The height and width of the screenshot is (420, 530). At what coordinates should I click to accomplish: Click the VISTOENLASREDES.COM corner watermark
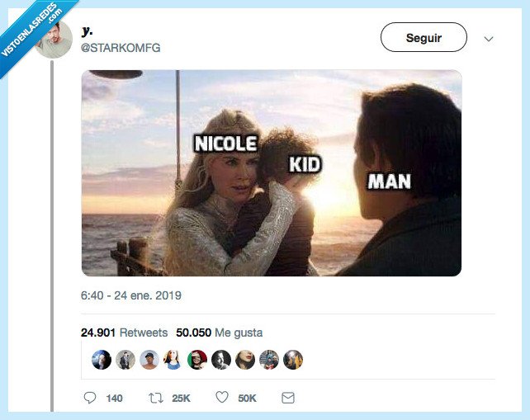coord(31,31)
